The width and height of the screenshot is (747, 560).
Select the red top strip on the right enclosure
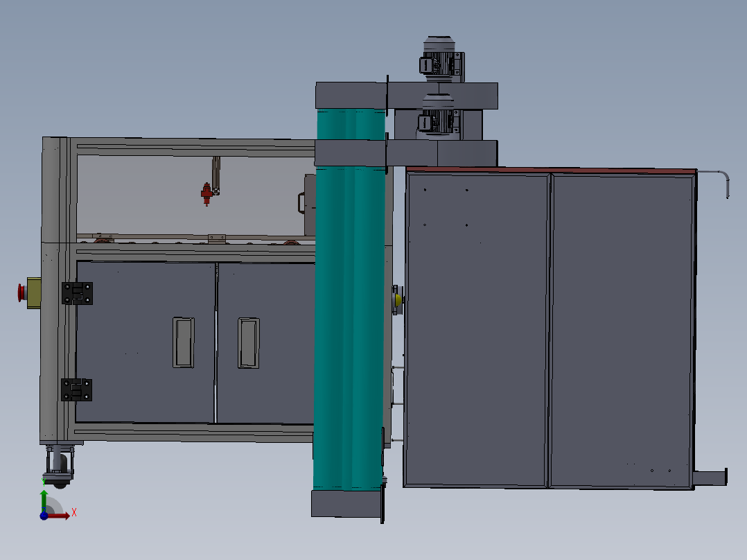(551, 169)
